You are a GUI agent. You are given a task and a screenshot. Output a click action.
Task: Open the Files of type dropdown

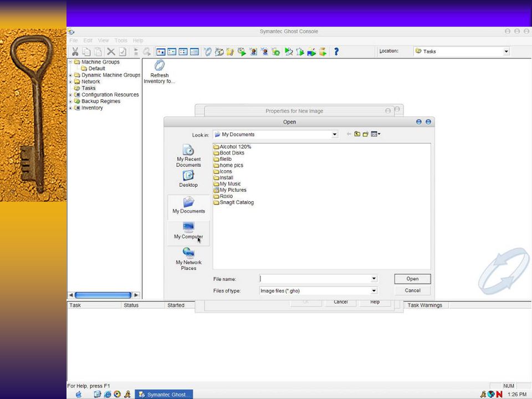[x=374, y=291]
